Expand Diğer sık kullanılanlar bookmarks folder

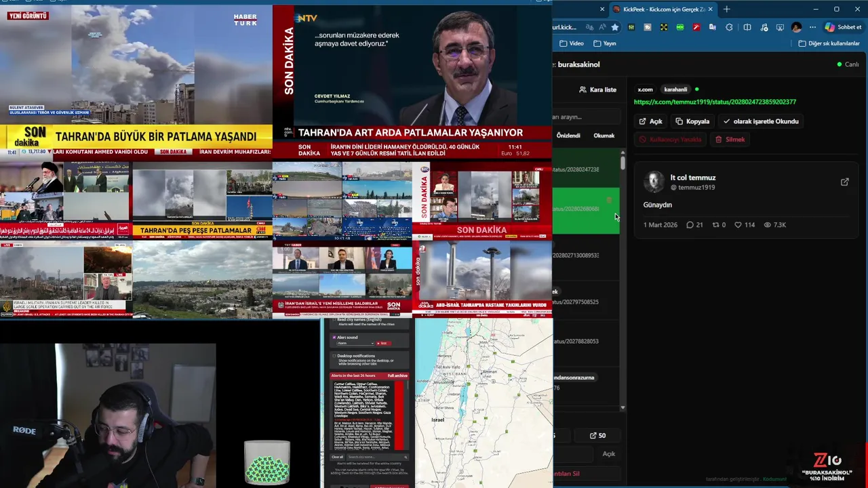coord(829,43)
